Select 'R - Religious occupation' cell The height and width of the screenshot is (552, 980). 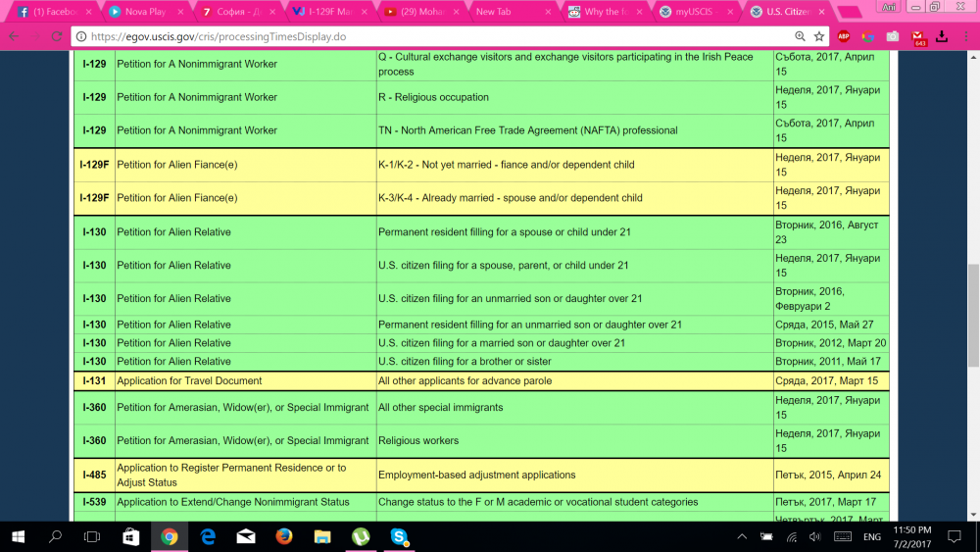point(575,97)
